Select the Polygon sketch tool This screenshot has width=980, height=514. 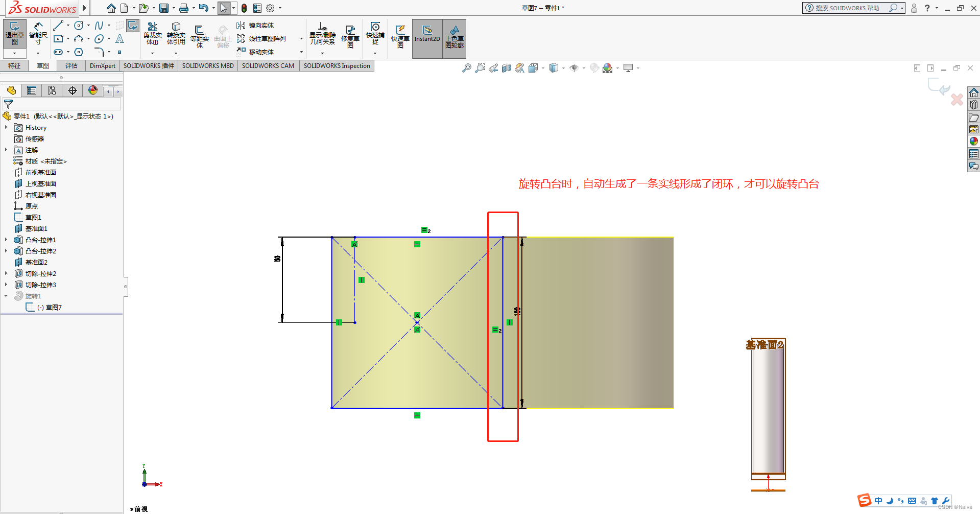79,52
